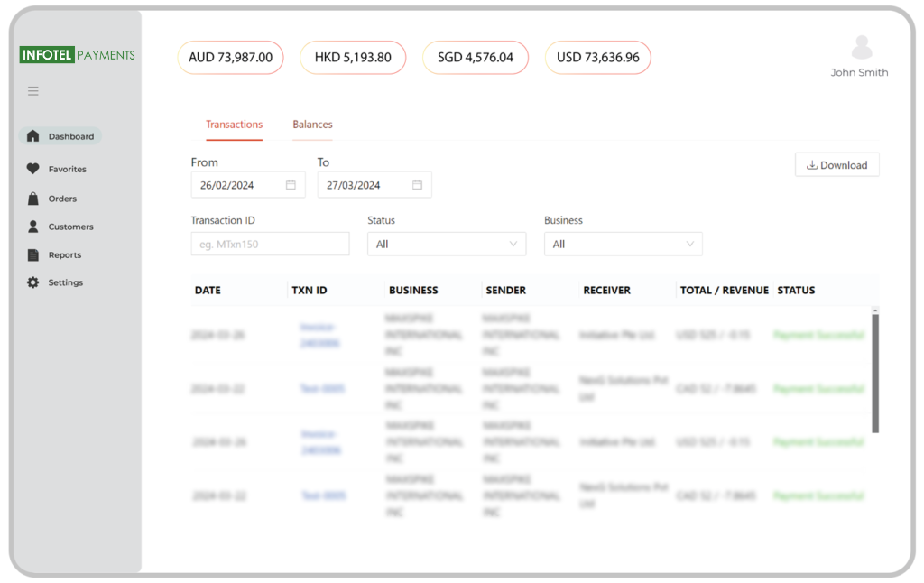This screenshot has height=583, width=924.
Task: Click the Download button
Action: (x=836, y=165)
